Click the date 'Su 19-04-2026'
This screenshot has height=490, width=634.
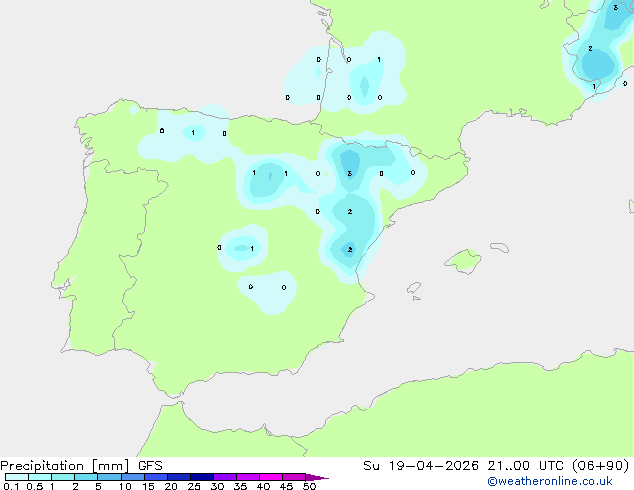[x=421, y=466]
